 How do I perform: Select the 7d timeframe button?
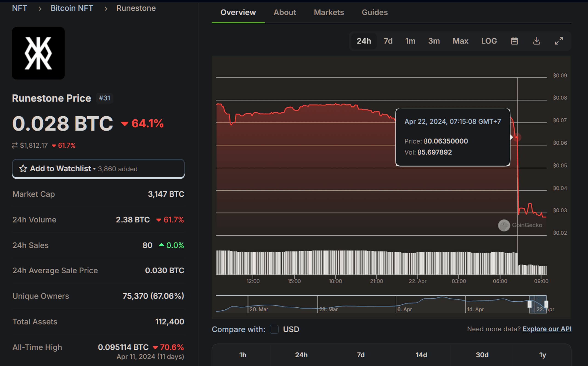coord(388,41)
